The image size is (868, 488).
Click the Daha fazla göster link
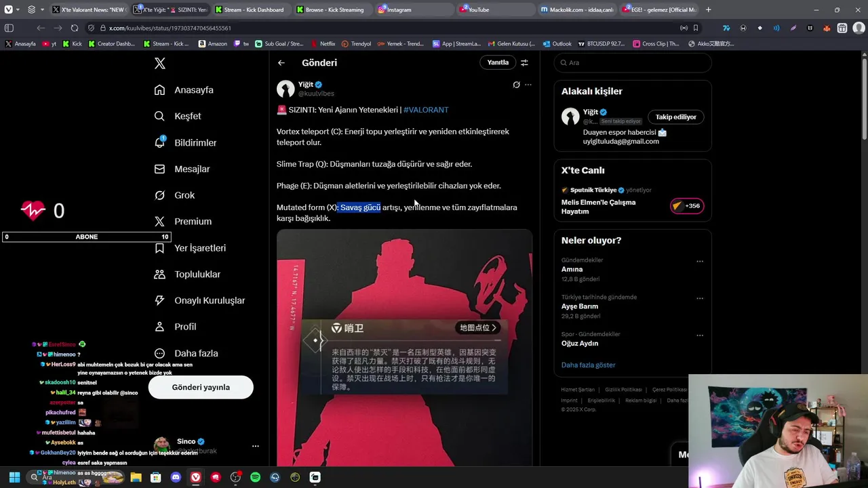point(588,365)
